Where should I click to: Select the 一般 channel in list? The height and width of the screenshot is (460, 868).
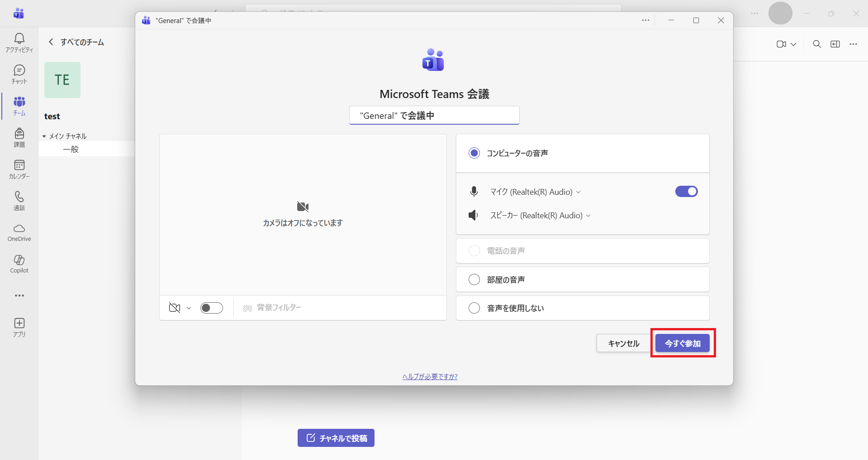(71, 149)
